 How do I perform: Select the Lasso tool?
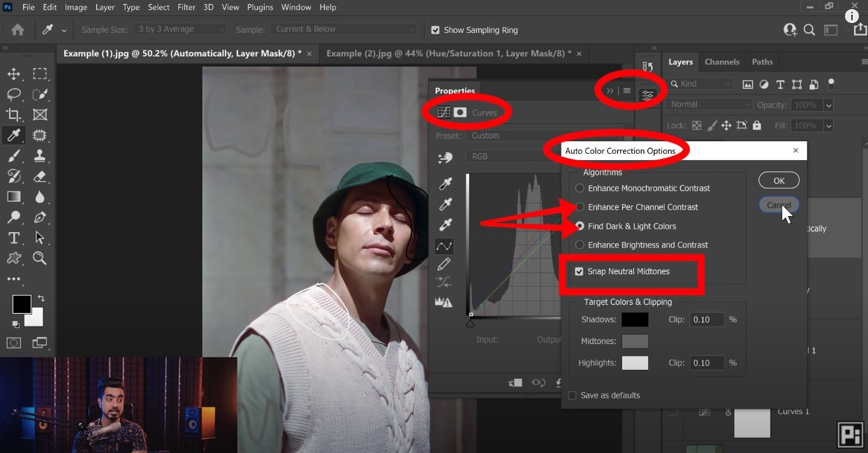[14, 94]
